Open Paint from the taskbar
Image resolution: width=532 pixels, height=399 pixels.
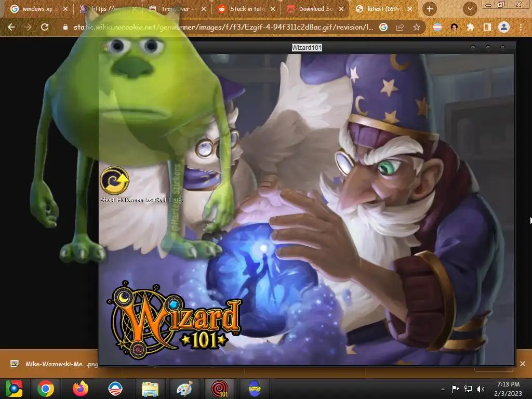184,389
